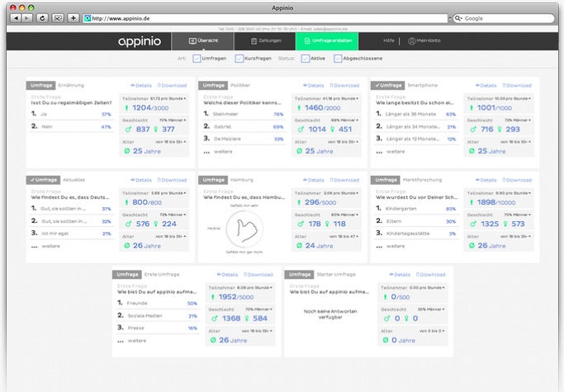The image size is (564, 392).
Task: Click the thumbs-up dial in the Hamburg card
Action: 244,229
